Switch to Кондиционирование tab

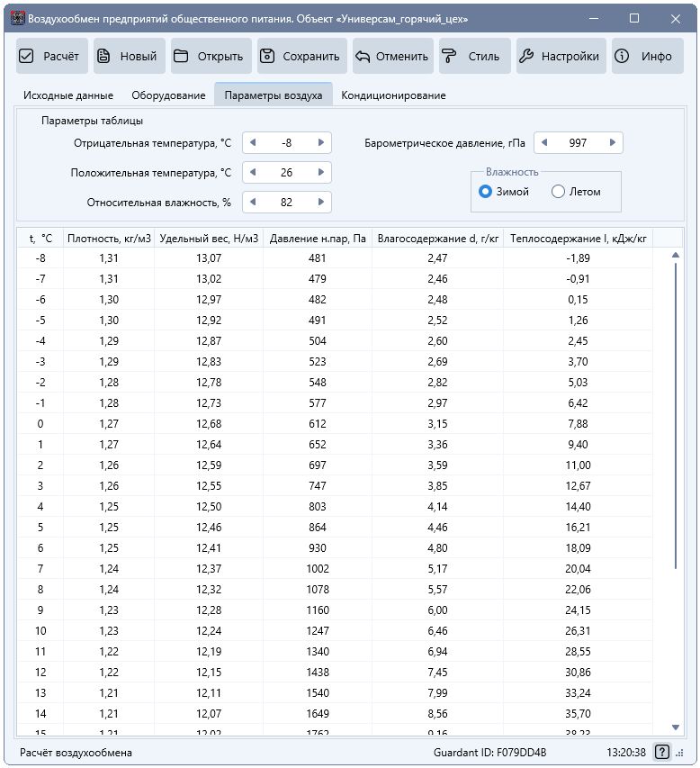pos(393,95)
